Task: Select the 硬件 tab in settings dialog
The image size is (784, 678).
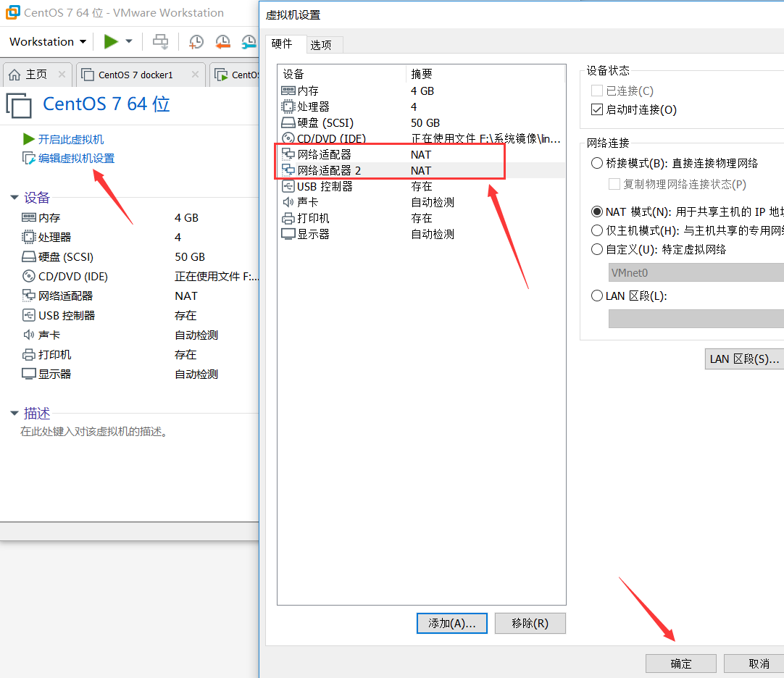Action: 282,44
